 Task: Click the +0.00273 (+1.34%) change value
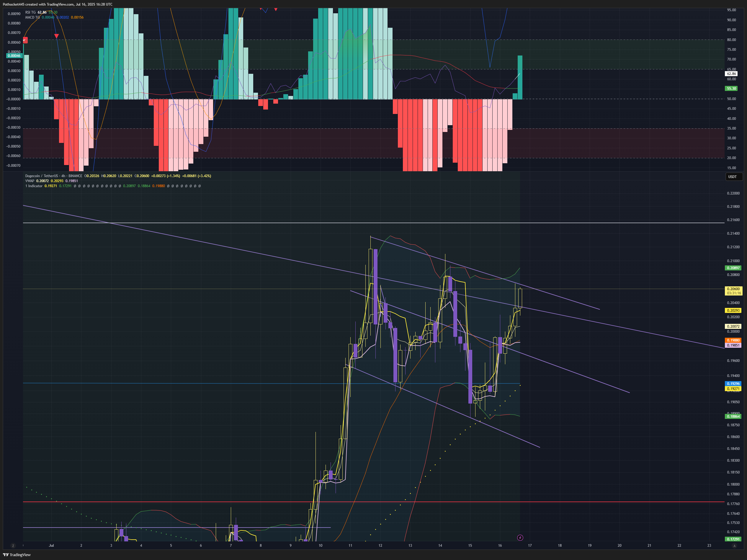coord(166,176)
